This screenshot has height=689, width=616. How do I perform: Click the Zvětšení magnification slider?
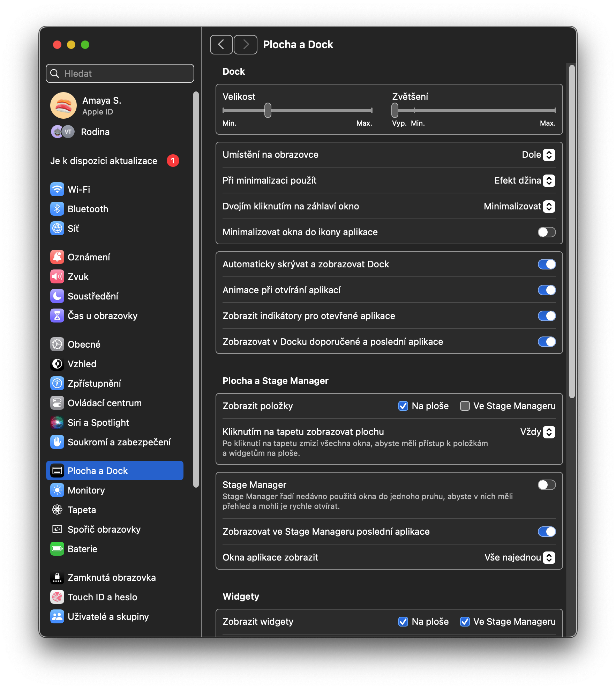474,110
